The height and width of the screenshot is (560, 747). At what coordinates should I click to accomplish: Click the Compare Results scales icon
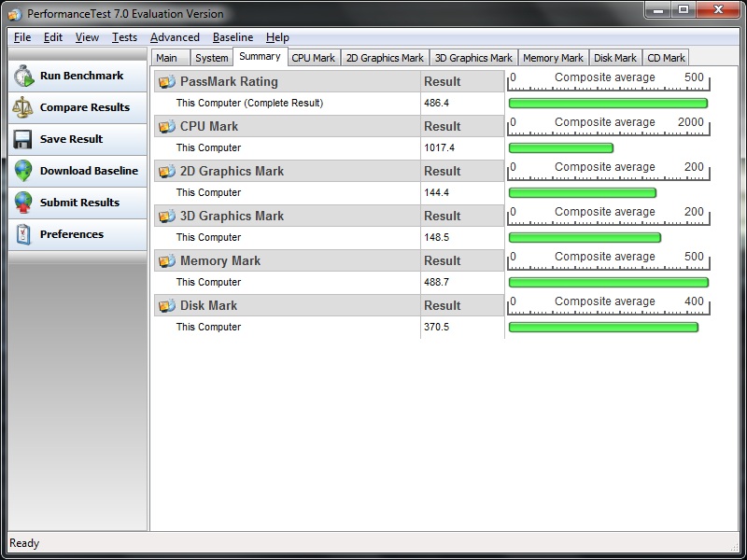[22, 107]
